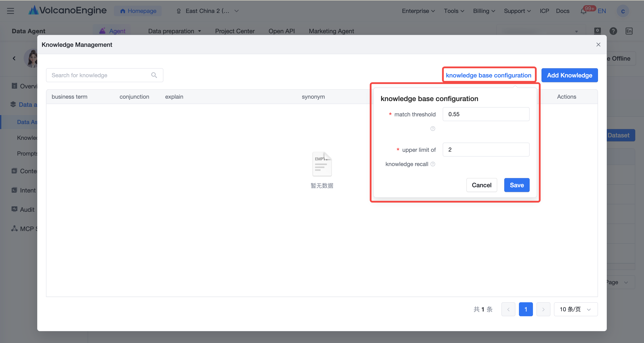Go to previous page arrow
Viewport: 644px width, 343px height.
[x=508, y=309]
